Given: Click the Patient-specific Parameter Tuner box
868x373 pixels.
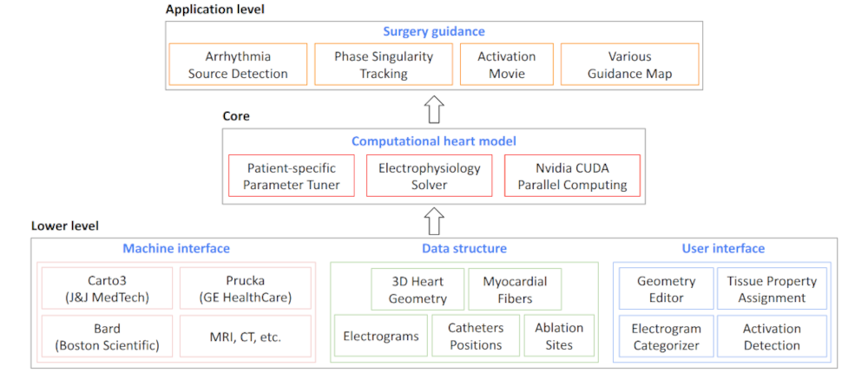Looking at the screenshot, I should click(291, 176).
